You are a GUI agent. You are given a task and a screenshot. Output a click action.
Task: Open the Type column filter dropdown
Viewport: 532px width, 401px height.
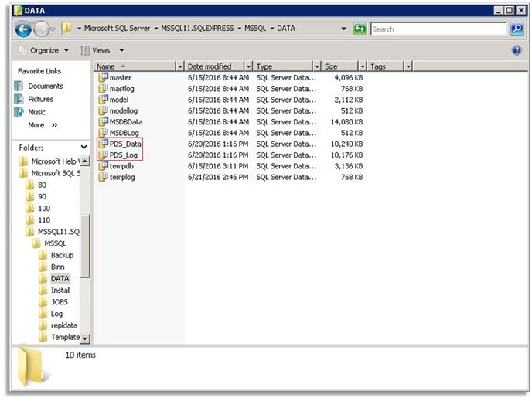(x=317, y=66)
